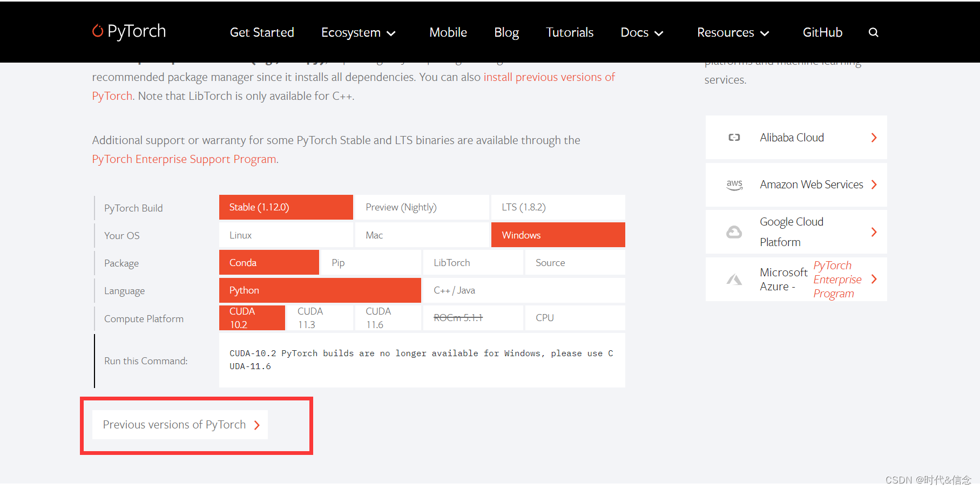Select CPU compute platform

click(575, 318)
